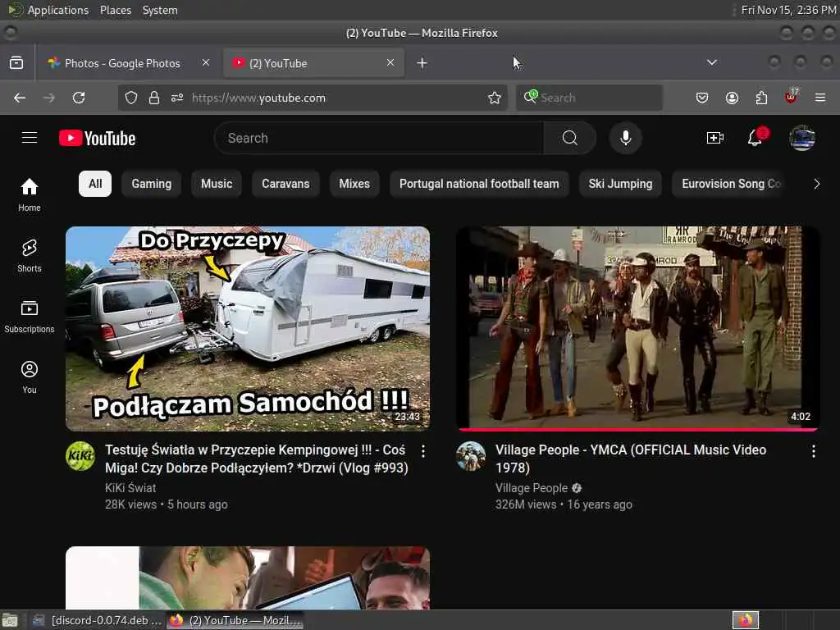Open the uBlock Origin extension icon
The width and height of the screenshot is (840, 630).
pyautogui.click(x=791, y=97)
